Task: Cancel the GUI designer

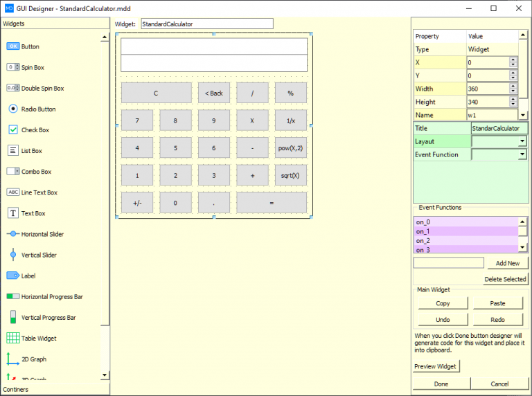Action: click(499, 384)
